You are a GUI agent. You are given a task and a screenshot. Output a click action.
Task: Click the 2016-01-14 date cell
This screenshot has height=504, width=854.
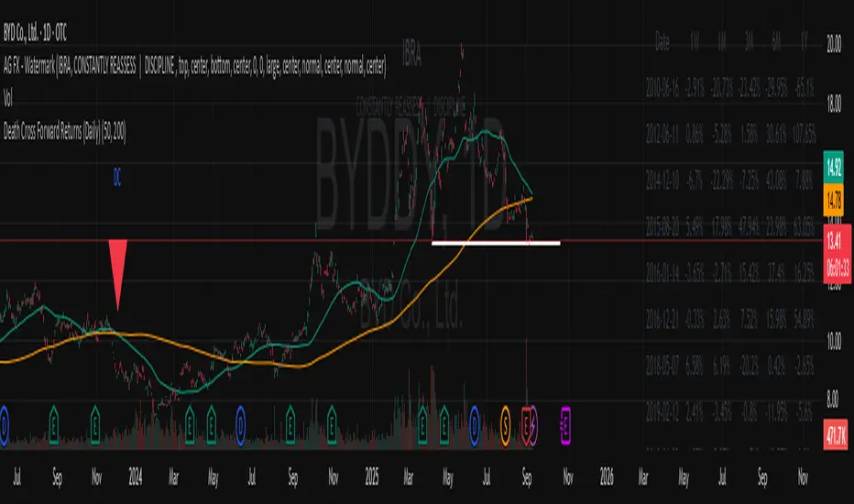662,272
